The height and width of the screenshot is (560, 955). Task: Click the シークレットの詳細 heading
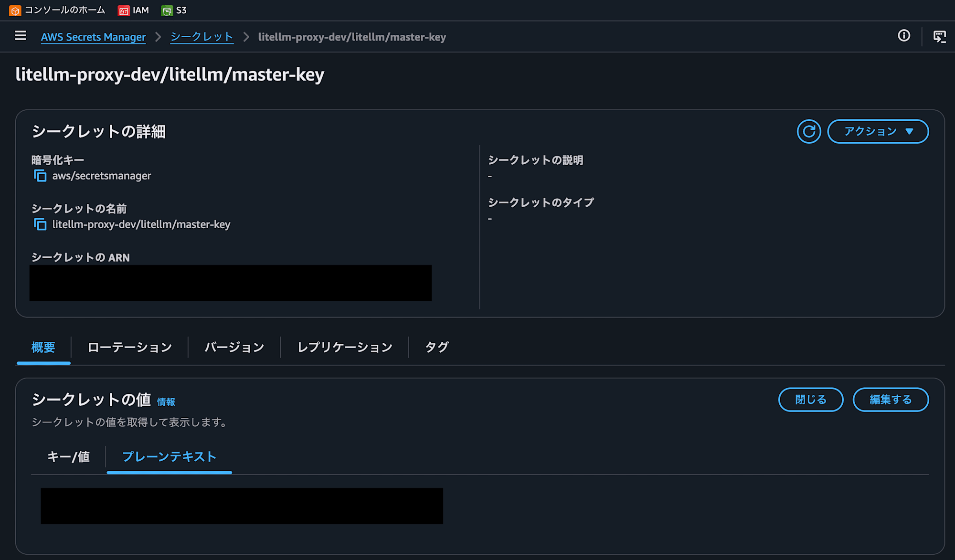click(99, 131)
